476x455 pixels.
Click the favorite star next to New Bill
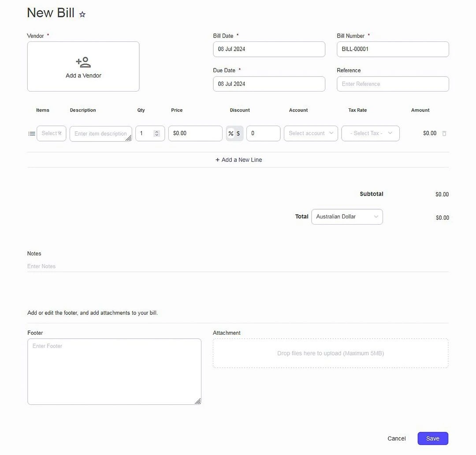82,14
